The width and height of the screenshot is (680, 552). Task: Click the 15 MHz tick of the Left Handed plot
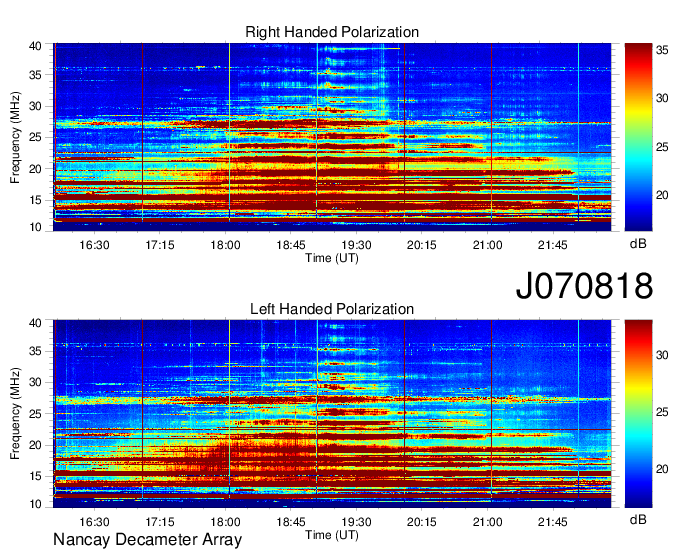[x=35, y=477]
